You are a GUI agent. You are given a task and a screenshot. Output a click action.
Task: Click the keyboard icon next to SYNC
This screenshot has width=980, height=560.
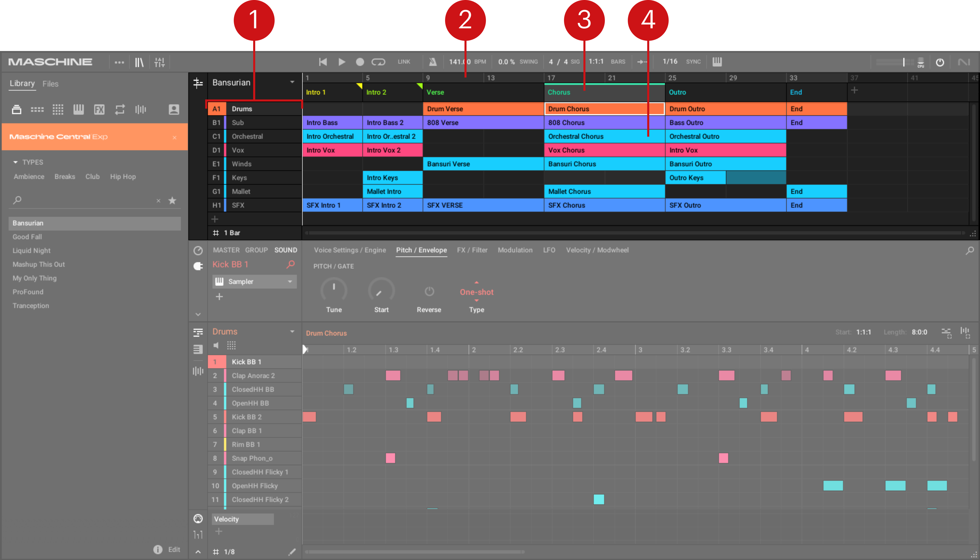[717, 61]
